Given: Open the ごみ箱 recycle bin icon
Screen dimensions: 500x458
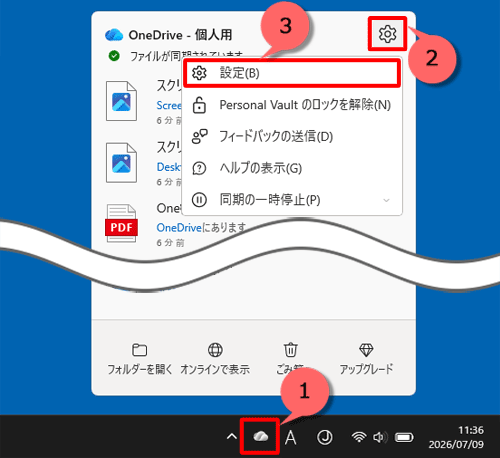Looking at the screenshot, I should [x=290, y=350].
